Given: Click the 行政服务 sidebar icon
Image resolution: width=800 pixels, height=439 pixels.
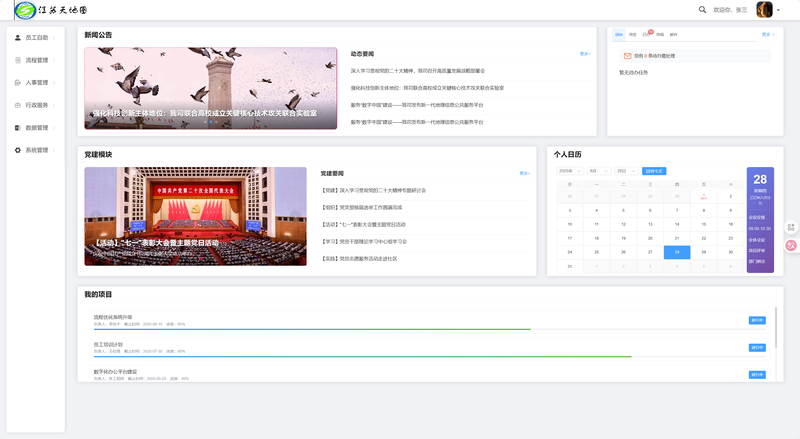Looking at the screenshot, I should [18, 105].
